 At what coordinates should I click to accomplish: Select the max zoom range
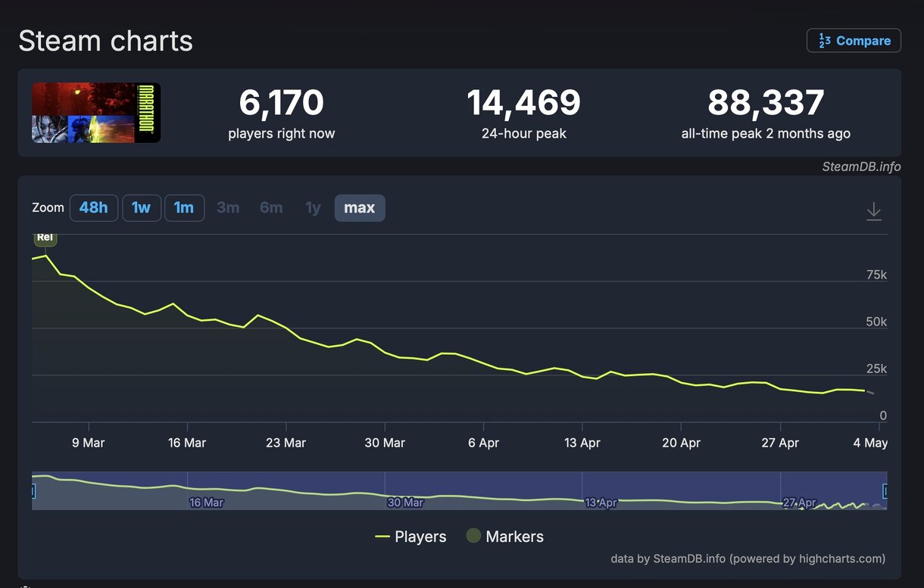tap(360, 208)
